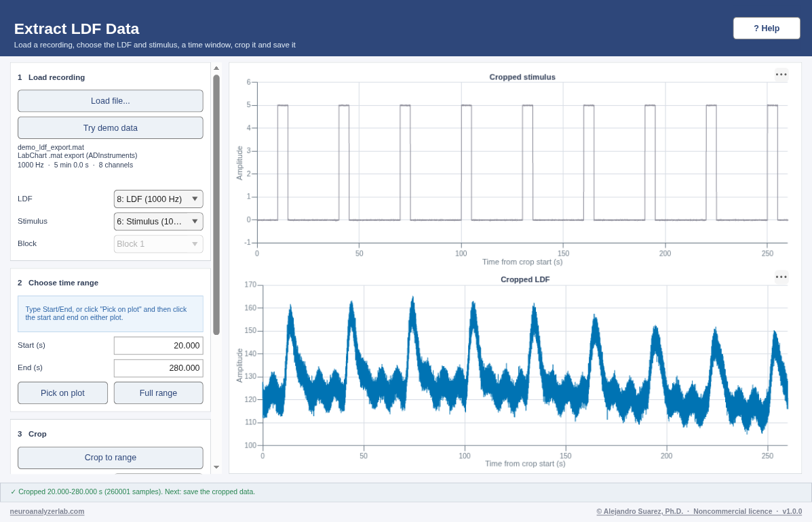Click the Cropped LDF plot area
812x522 pixels.
click(525, 365)
